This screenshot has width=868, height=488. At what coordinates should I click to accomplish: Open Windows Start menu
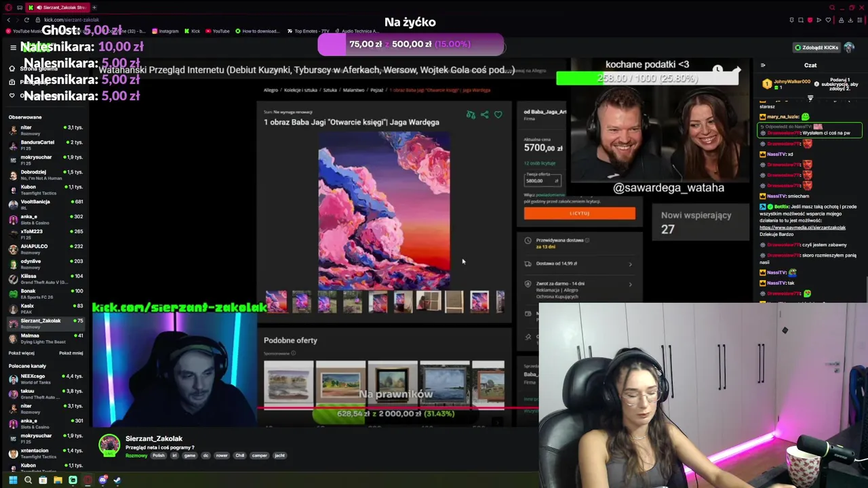(13, 480)
